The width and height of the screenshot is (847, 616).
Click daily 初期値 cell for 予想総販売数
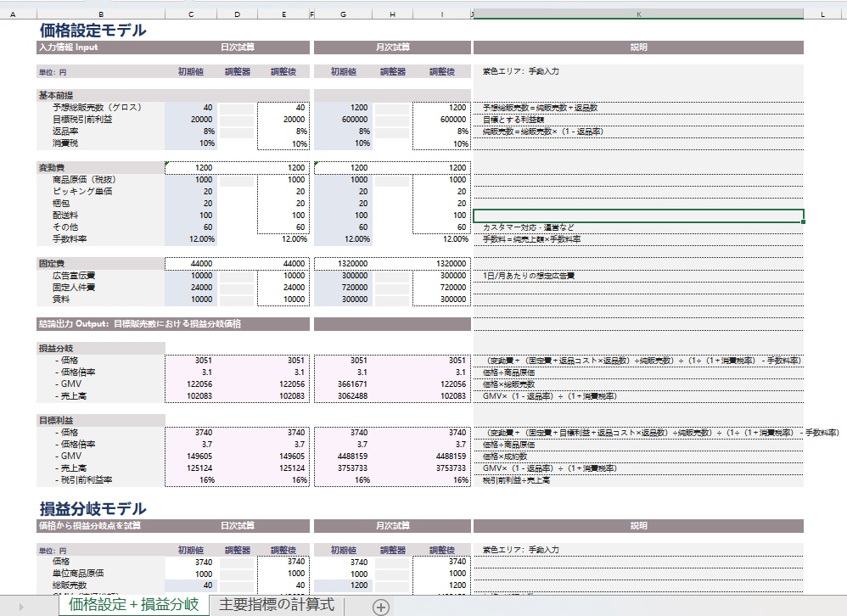click(x=191, y=108)
